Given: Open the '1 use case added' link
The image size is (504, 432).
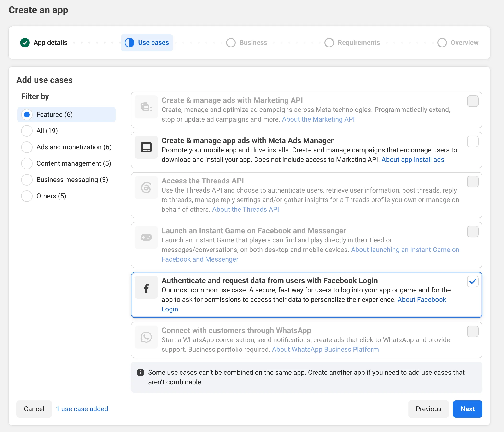Looking at the screenshot, I should point(82,409).
